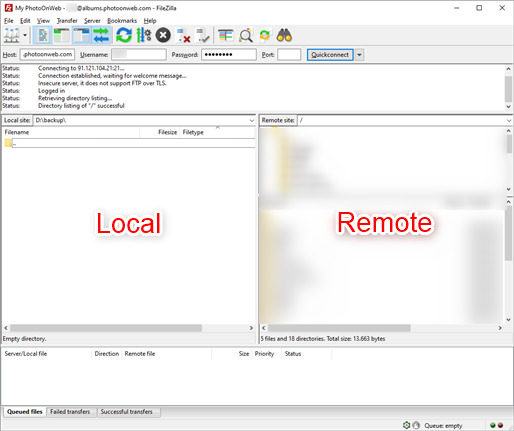Image resolution: width=514 pixels, height=431 pixels.
Task: Click 'Directory listing of "/" successful' log line
Action: coord(81,106)
